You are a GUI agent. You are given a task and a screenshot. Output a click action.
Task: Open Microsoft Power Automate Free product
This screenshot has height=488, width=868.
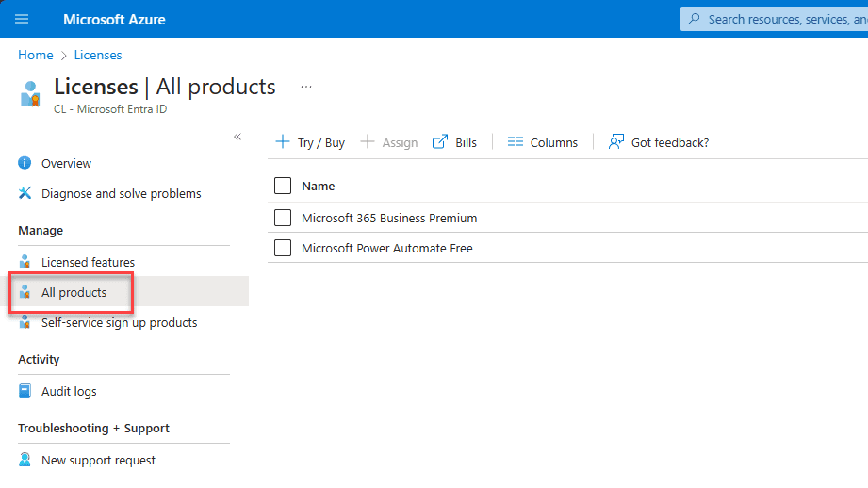point(387,249)
